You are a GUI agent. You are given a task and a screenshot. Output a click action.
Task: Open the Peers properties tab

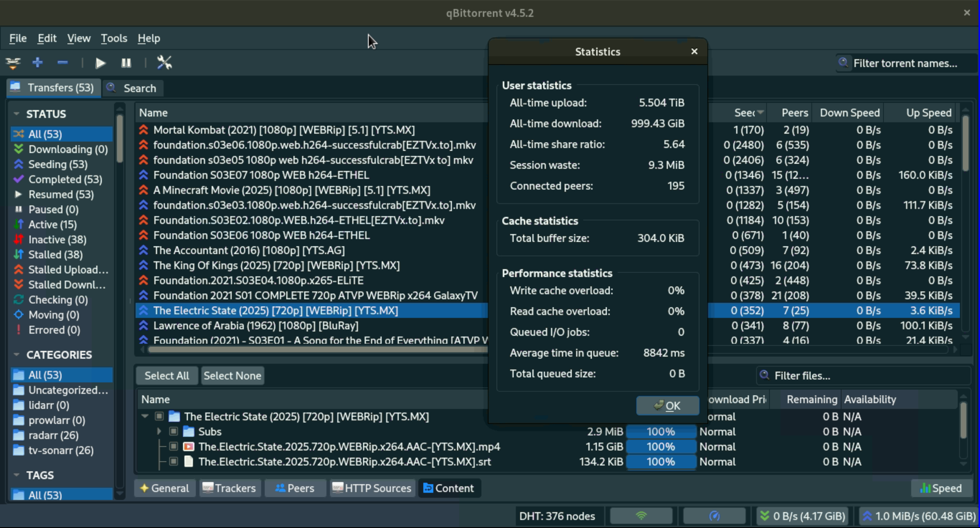295,488
